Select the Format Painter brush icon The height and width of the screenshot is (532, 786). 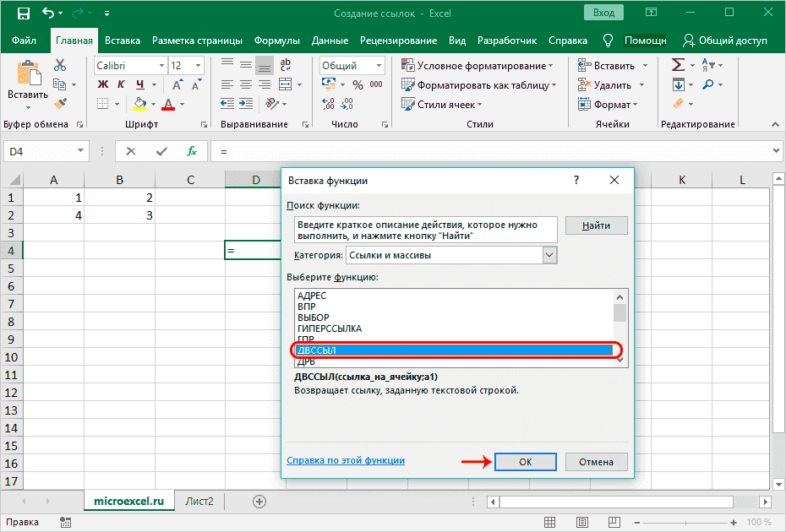click(x=60, y=104)
